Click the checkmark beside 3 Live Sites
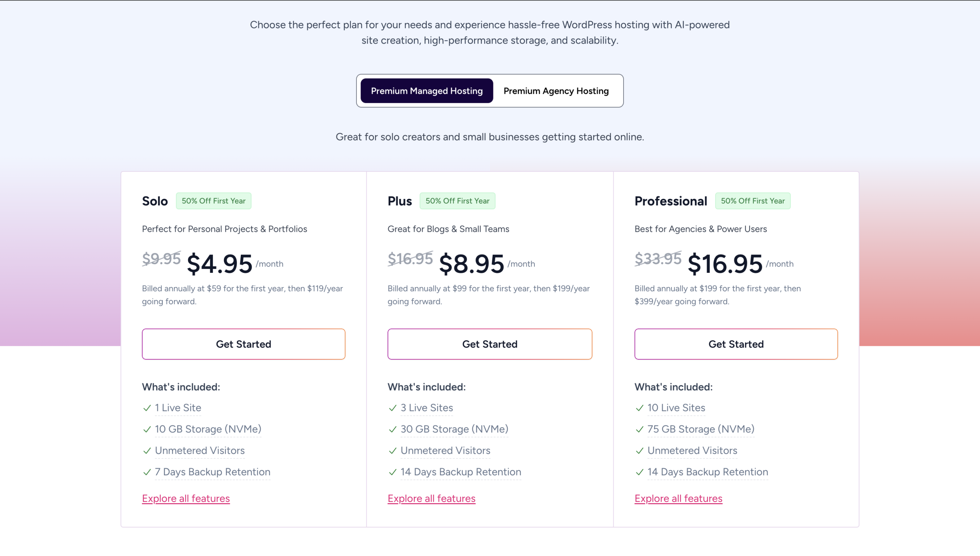 (x=392, y=408)
